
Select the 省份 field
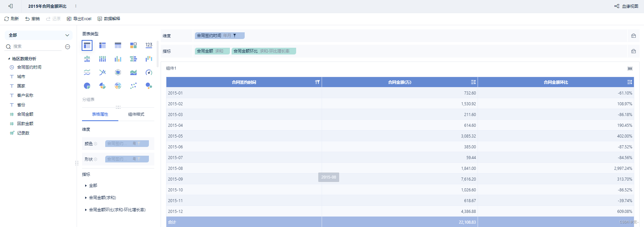pos(21,105)
